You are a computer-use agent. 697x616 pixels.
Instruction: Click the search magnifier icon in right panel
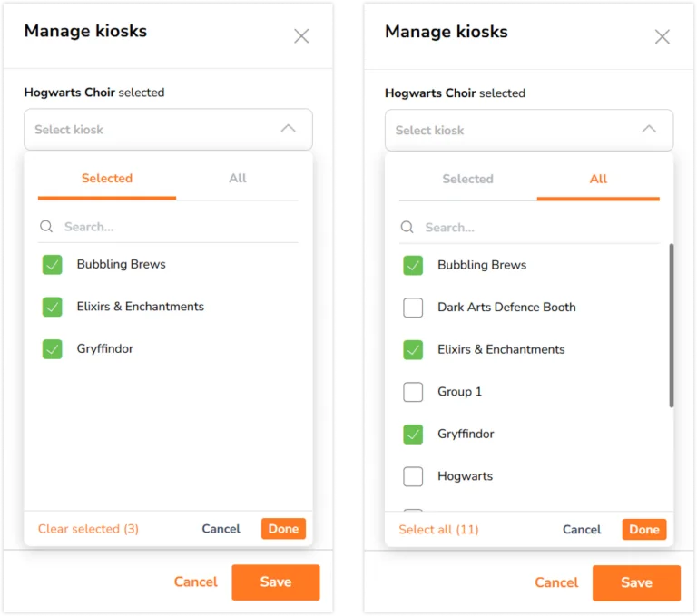(x=407, y=228)
